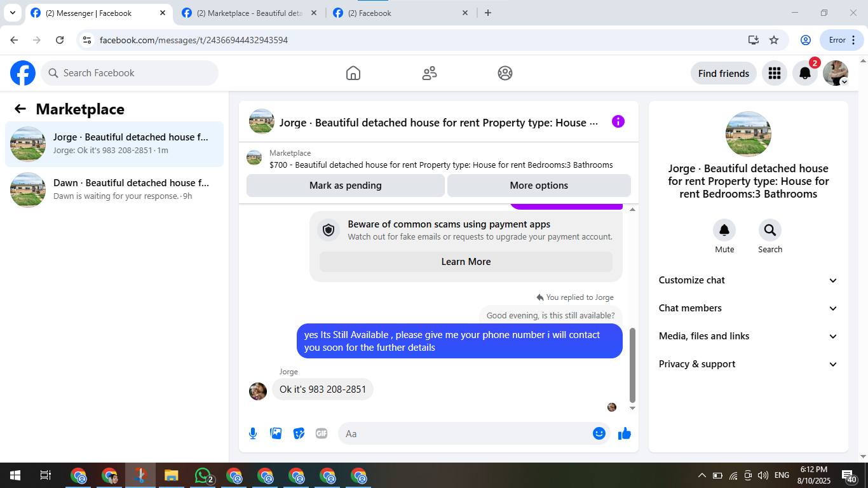Open the $700 Marketplace listing link

coord(441,165)
